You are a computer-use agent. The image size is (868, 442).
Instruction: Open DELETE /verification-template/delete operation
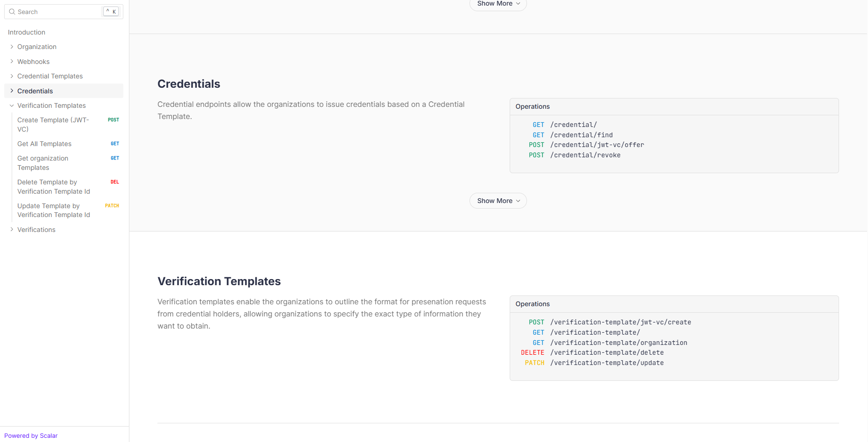[x=606, y=352]
